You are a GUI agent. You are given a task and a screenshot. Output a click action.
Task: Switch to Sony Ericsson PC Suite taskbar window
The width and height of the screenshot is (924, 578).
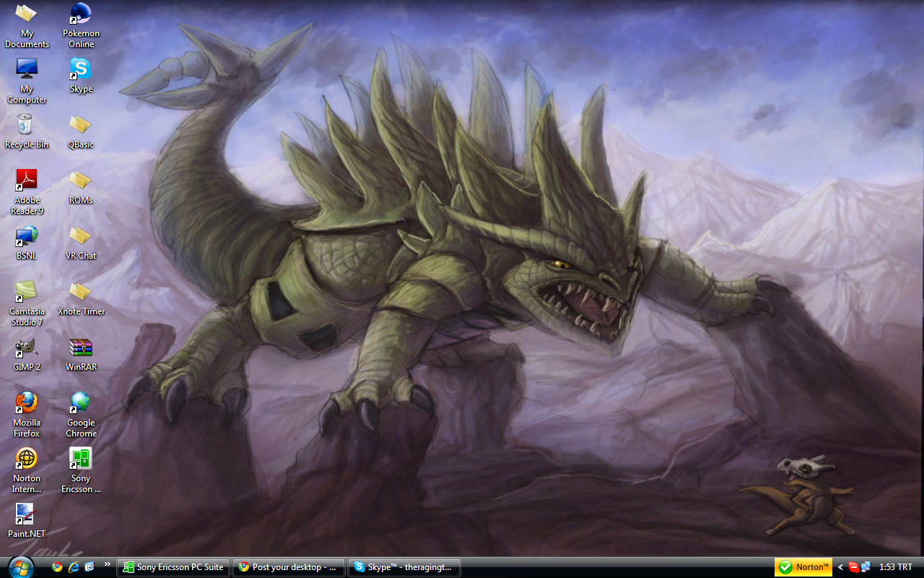tap(173, 567)
